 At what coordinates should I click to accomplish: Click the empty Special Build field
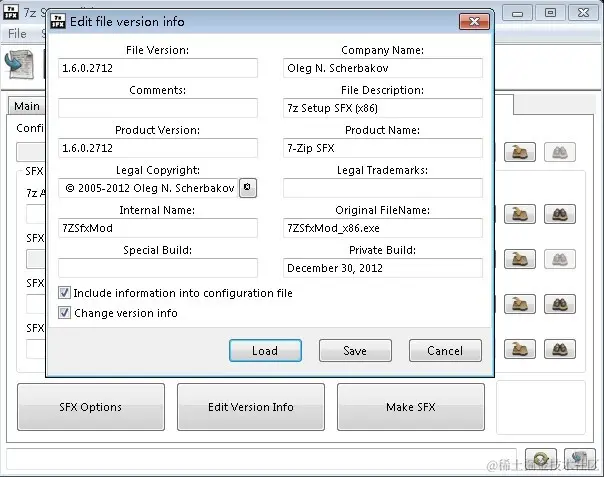pos(158,268)
